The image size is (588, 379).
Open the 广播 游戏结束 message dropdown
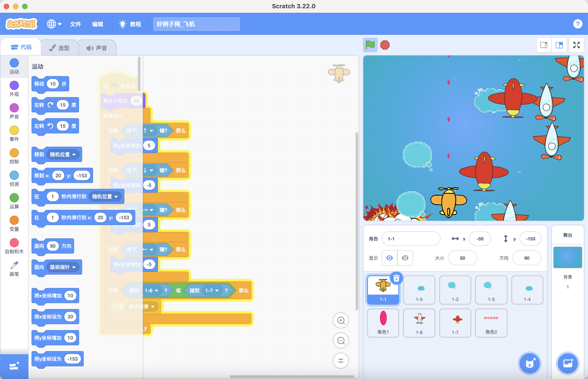142,307
